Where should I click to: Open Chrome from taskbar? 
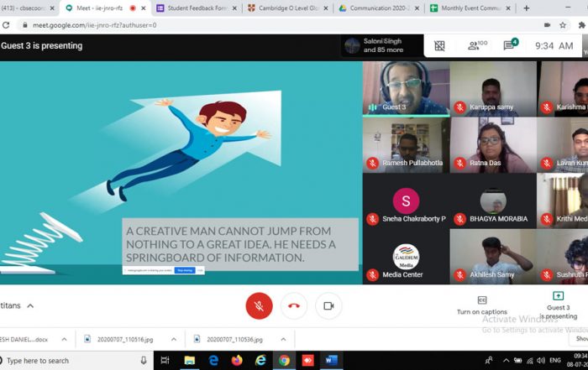[x=284, y=361]
